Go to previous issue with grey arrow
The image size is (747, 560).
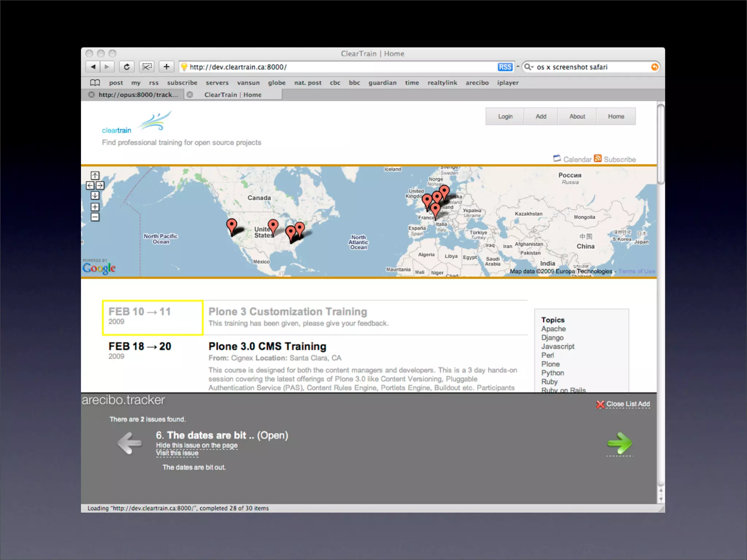[x=129, y=443]
